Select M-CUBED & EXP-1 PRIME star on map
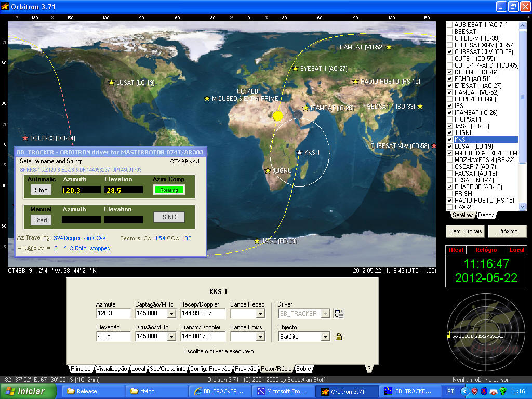 [207, 98]
